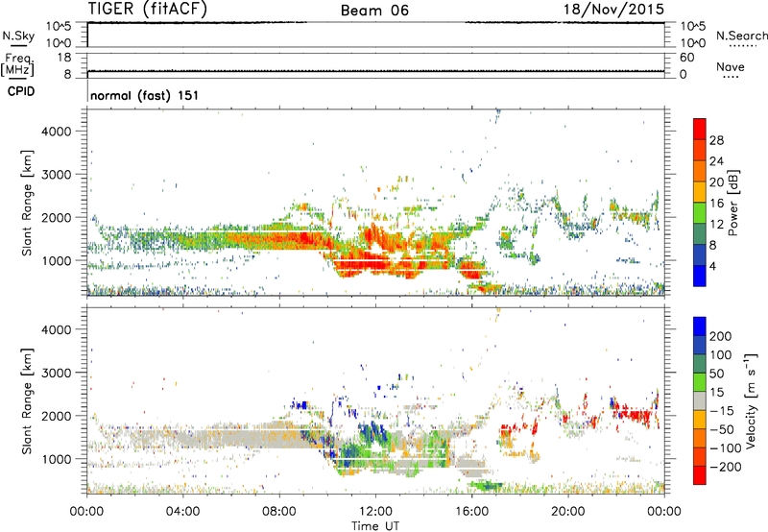Click '1000' tick on velocity panel axis
The image size is (768, 532).
click(x=57, y=459)
